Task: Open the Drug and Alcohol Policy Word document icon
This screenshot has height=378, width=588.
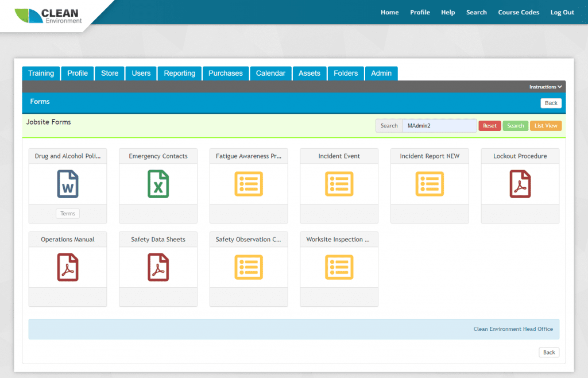Action: point(67,184)
